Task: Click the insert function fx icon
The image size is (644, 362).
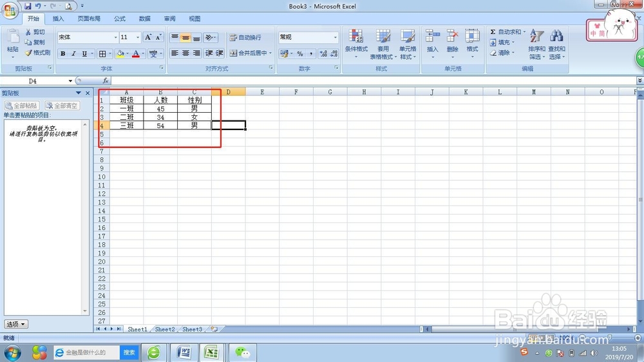Action: (106, 81)
